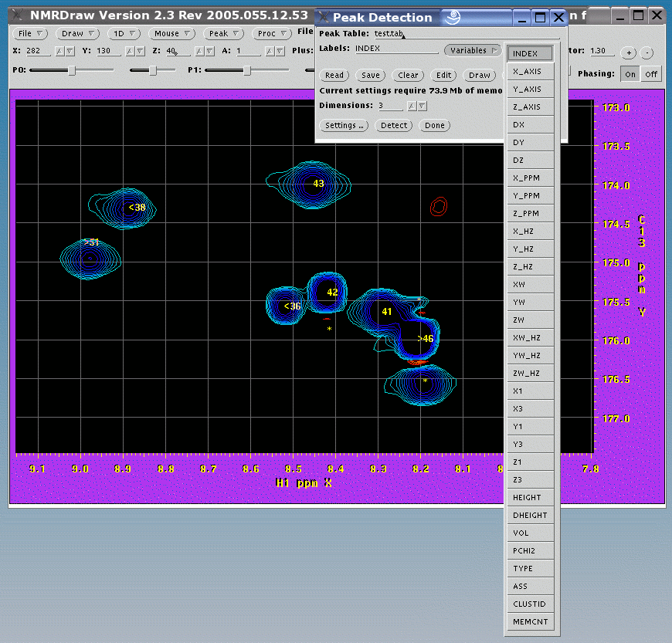Click the A field showing 1
The image size is (672, 643).
(x=248, y=51)
